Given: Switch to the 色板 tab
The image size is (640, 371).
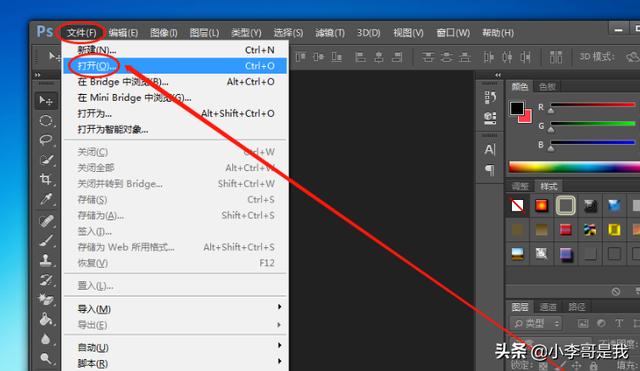Looking at the screenshot, I should point(547,86).
